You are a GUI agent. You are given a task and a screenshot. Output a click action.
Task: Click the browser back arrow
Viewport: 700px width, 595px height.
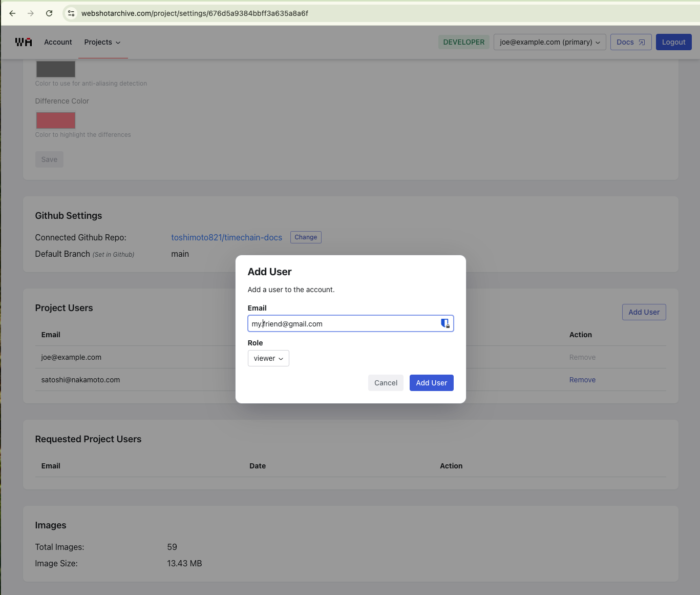click(12, 13)
